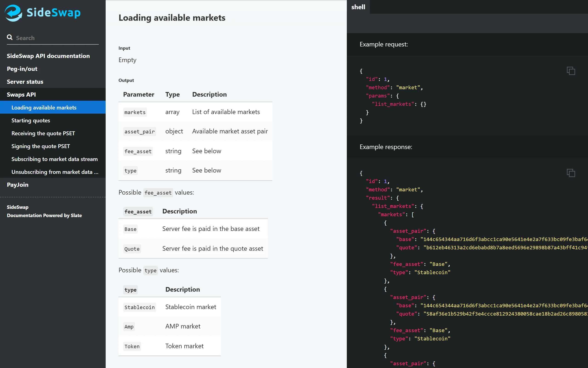Image resolution: width=588 pixels, height=368 pixels.
Task: Click "markets" key in example response
Action: pyautogui.click(x=391, y=215)
